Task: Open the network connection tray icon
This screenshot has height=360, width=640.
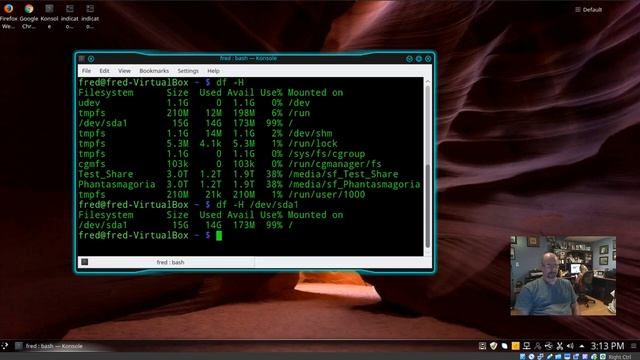Action: [527, 346]
